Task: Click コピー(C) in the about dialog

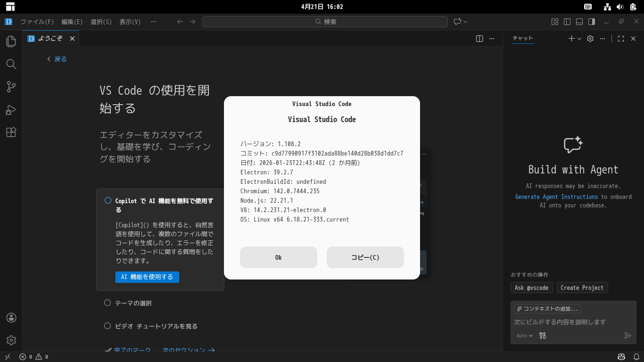Action: tap(365, 257)
